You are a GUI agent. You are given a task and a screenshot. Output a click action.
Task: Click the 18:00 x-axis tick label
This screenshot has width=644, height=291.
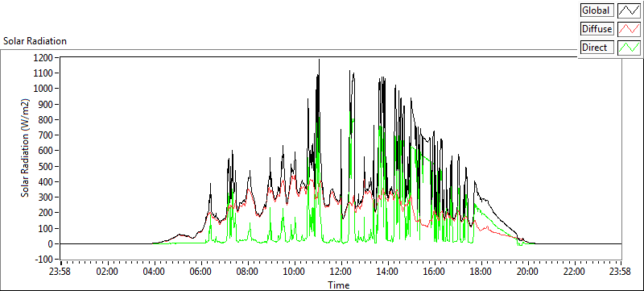point(481,272)
